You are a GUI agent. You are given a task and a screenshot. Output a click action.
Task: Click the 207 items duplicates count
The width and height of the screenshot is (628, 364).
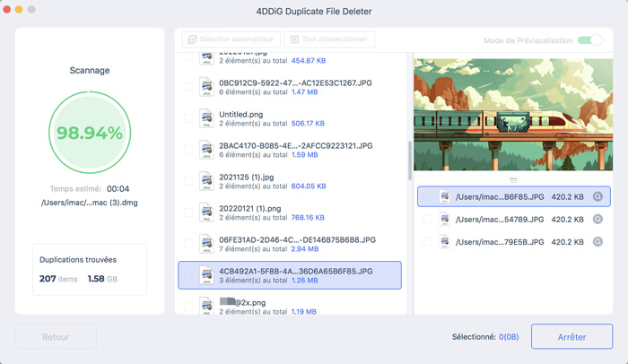tap(58, 279)
